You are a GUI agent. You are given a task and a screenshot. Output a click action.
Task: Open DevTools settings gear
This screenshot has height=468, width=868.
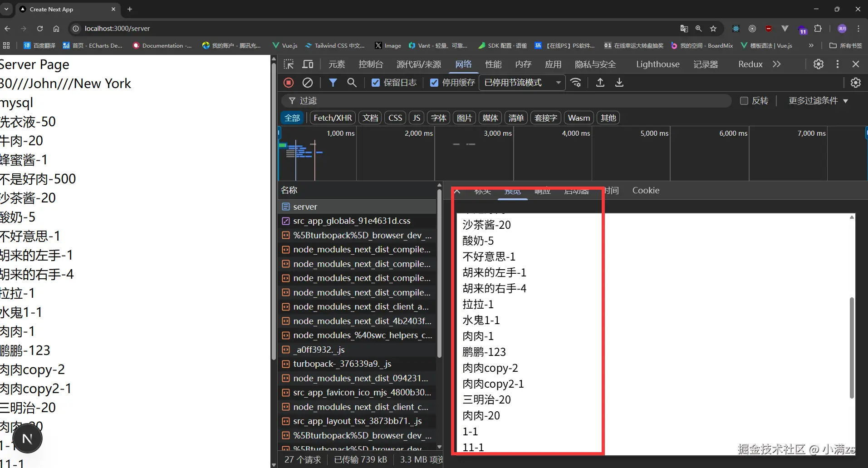coord(818,64)
